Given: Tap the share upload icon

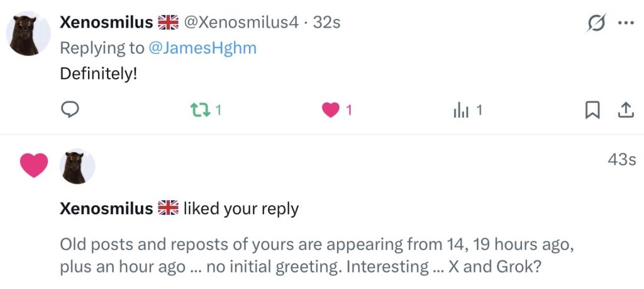Looking at the screenshot, I should point(625,110).
